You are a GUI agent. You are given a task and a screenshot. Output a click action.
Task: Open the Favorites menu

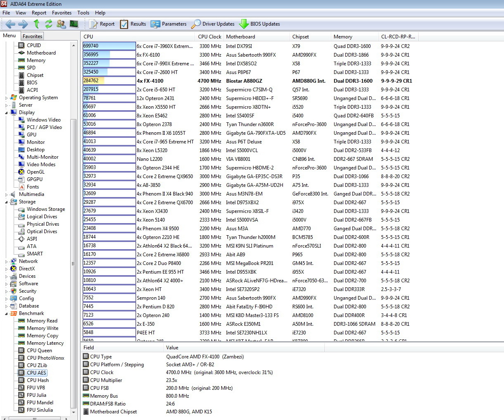pyautogui.click(x=62, y=13)
